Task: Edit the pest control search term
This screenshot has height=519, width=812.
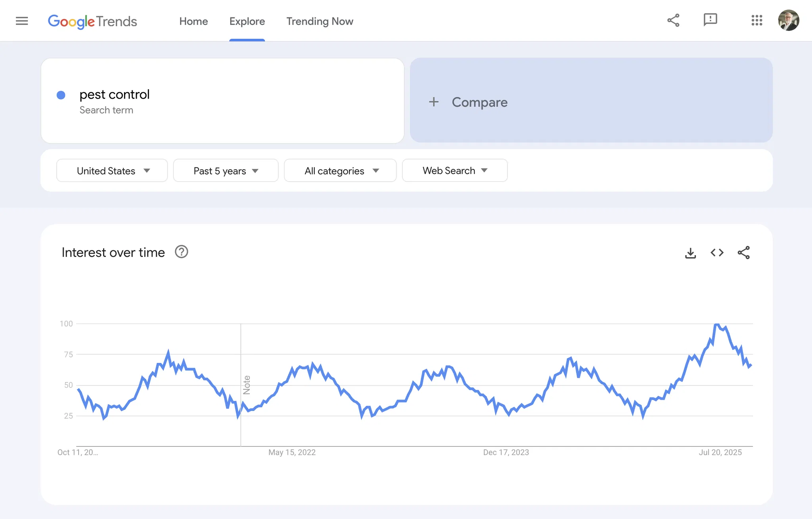Action: (115, 95)
